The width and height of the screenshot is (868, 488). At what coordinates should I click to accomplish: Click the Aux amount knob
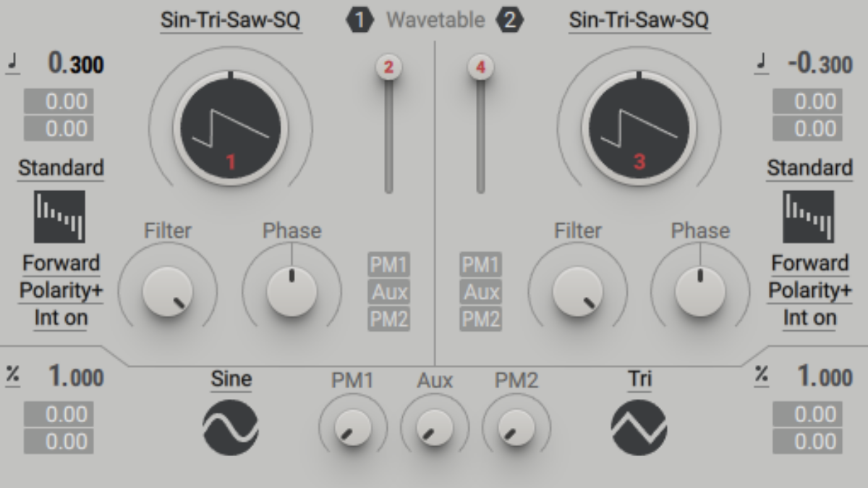pyautogui.click(x=435, y=427)
